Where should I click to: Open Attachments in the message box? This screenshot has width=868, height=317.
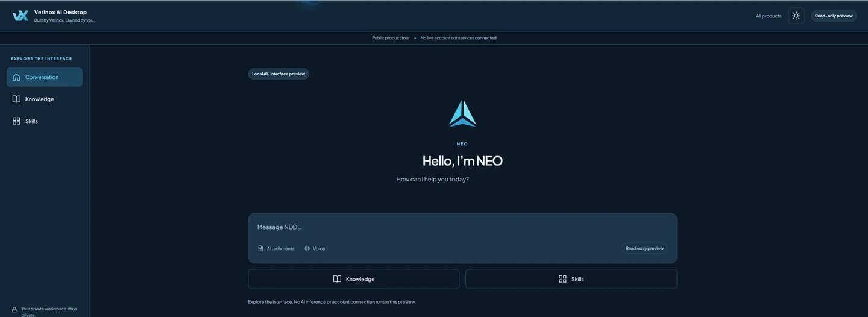276,248
